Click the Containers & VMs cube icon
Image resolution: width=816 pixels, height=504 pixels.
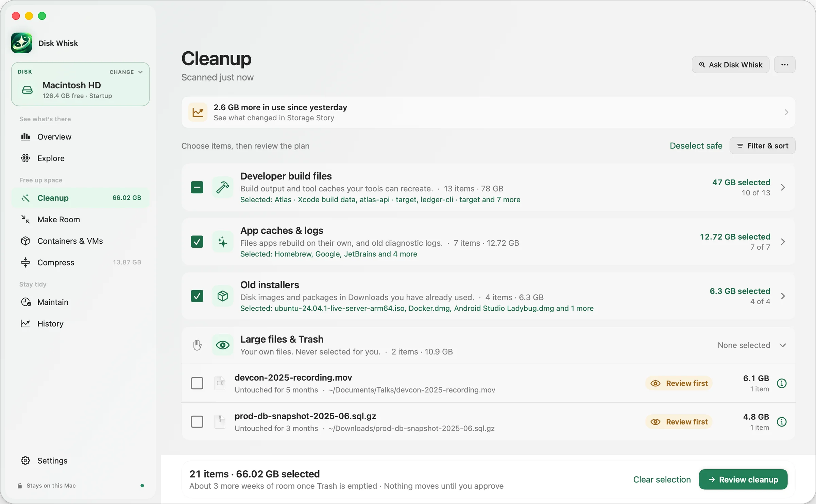tap(26, 241)
